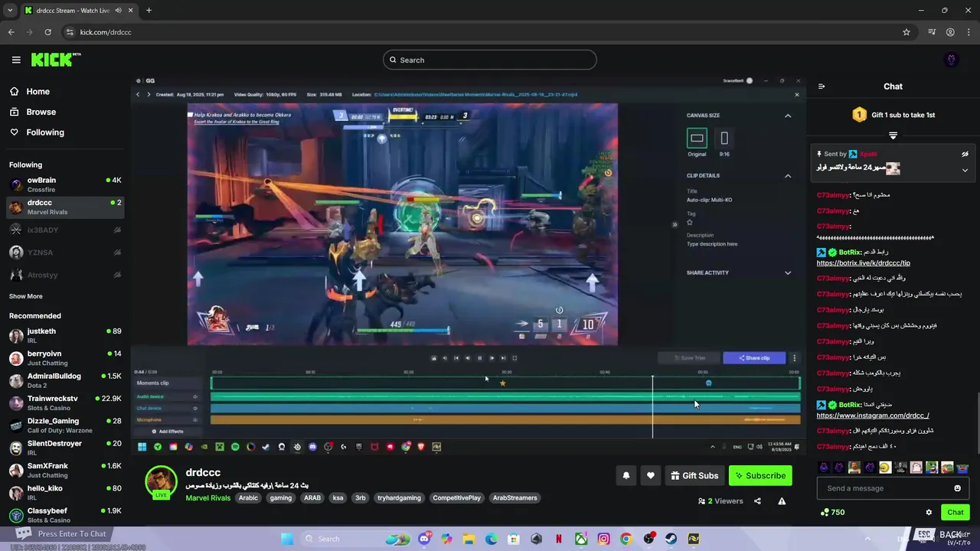
Task: Open Browse in sidebar
Action: pos(33,112)
